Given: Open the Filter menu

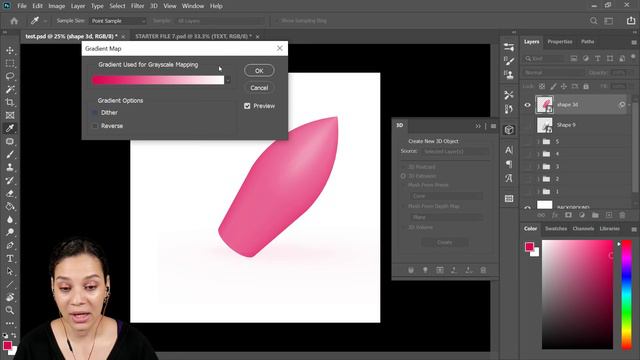Looking at the screenshot, I should 137,6.
